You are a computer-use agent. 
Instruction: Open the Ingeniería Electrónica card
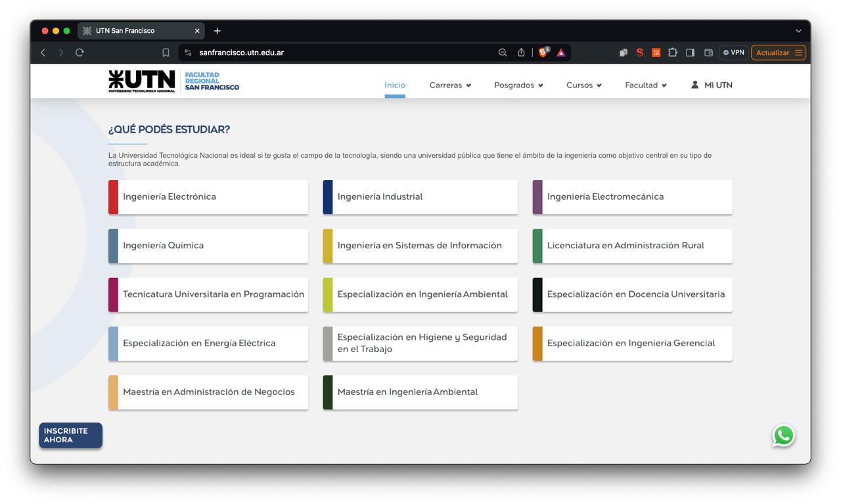pos(208,197)
